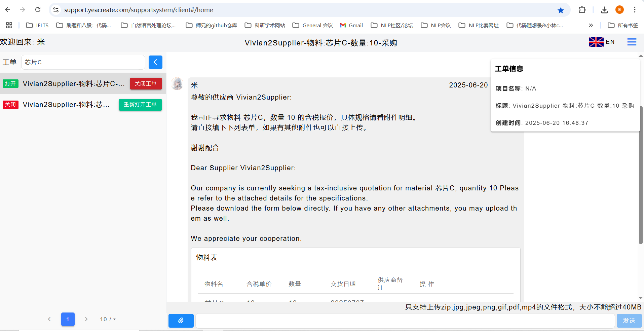Reload the page using the refresh icon
644x331 pixels.
point(38,10)
